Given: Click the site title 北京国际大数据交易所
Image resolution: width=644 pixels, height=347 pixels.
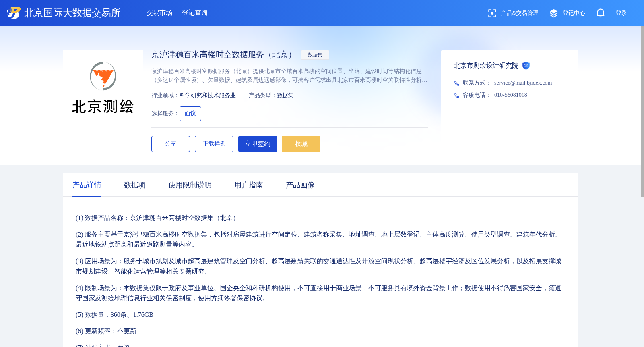Looking at the screenshot, I should click(x=72, y=13).
